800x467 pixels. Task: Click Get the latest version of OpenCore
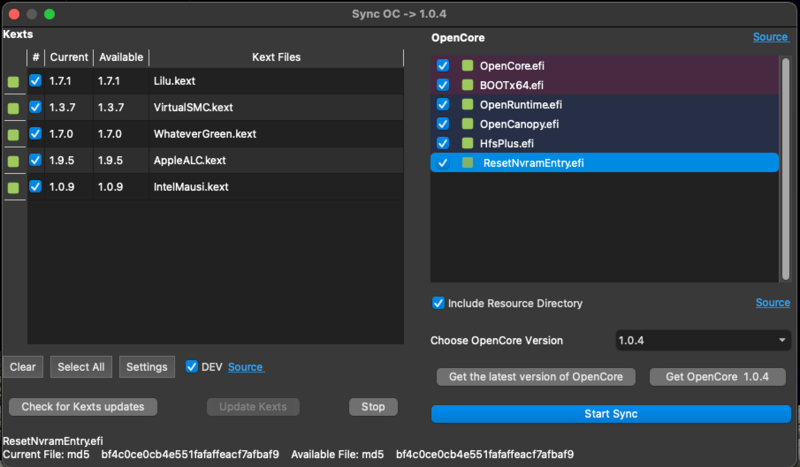[536, 377]
